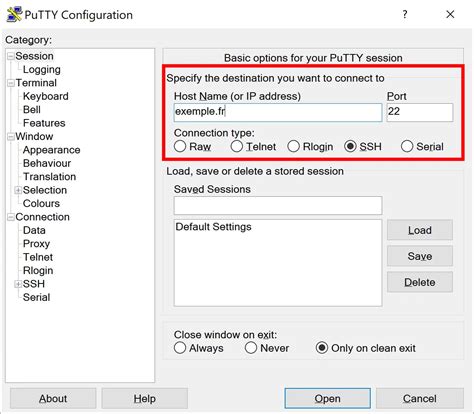Open the Colours settings category
This screenshot has width=474, height=414.
pos(41,203)
